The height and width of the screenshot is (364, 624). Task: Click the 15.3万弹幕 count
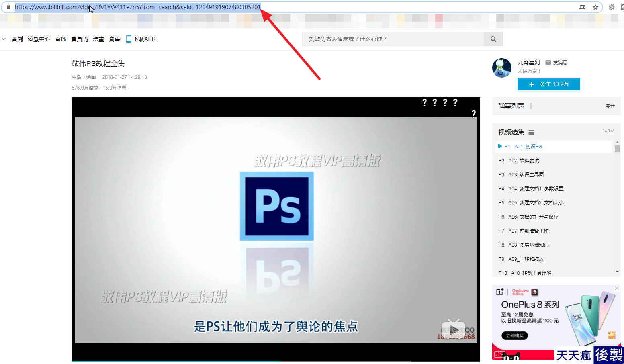tap(115, 88)
